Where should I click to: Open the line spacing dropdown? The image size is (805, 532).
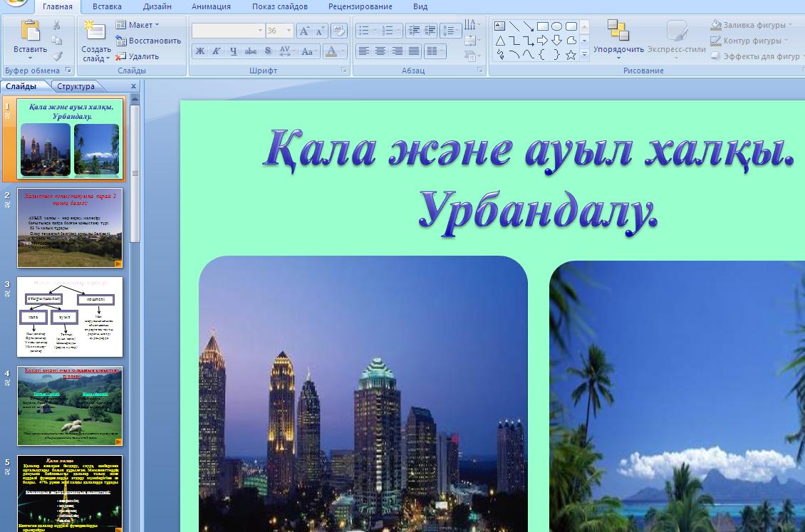451,31
